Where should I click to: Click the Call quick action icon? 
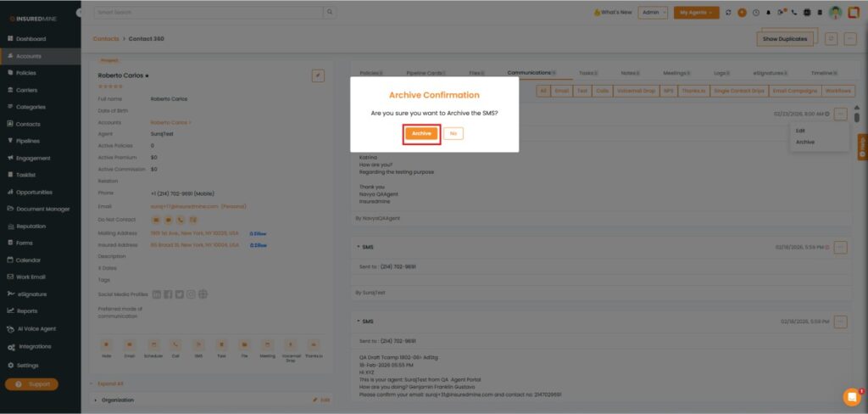click(x=175, y=344)
